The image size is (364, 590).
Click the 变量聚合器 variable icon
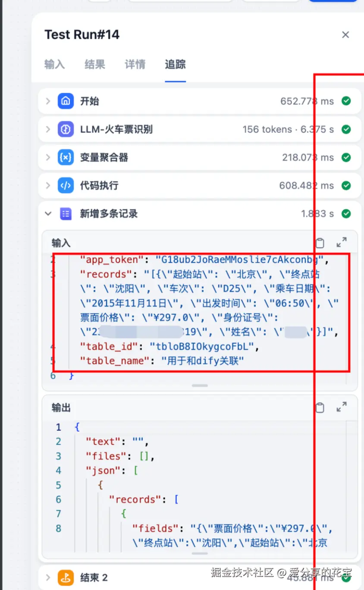coord(66,157)
